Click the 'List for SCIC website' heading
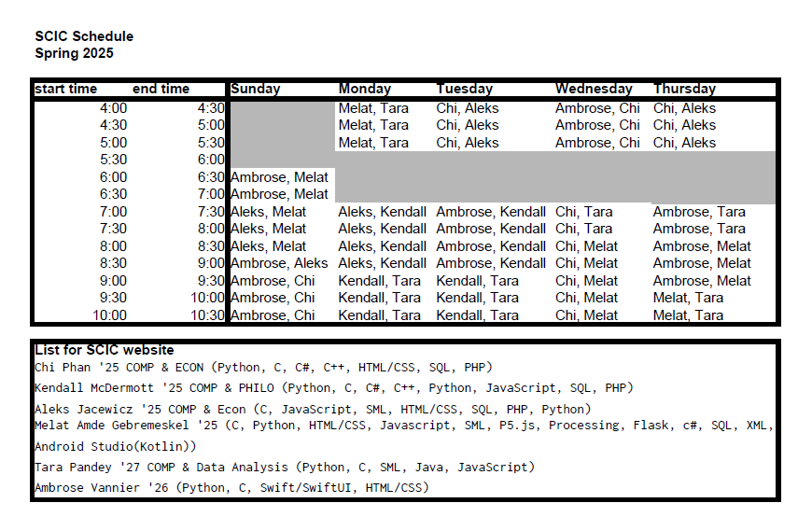 [105, 350]
